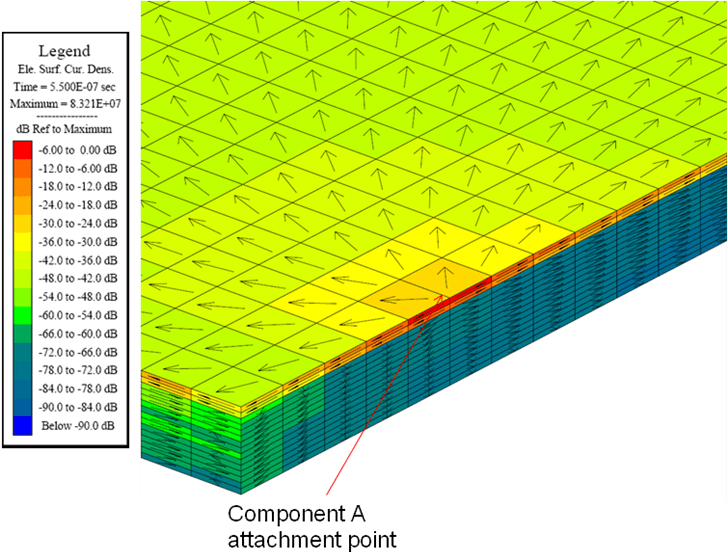Click the Time = 5.500E-07 sec readout

pyautogui.click(x=64, y=87)
